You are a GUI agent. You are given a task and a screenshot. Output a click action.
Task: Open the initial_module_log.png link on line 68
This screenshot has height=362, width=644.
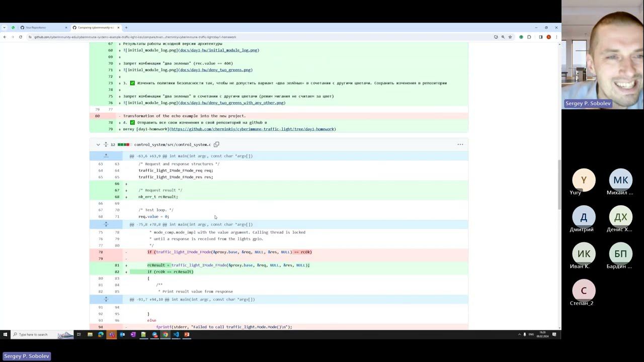coord(219,50)
